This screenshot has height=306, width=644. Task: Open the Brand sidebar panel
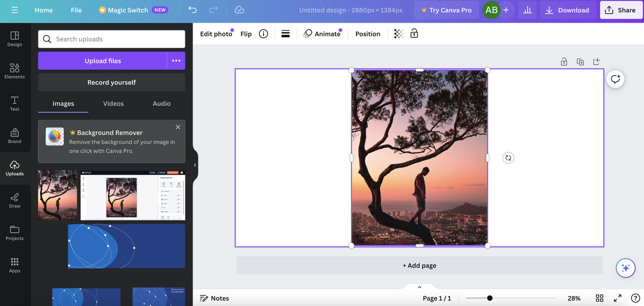point(15,136)
